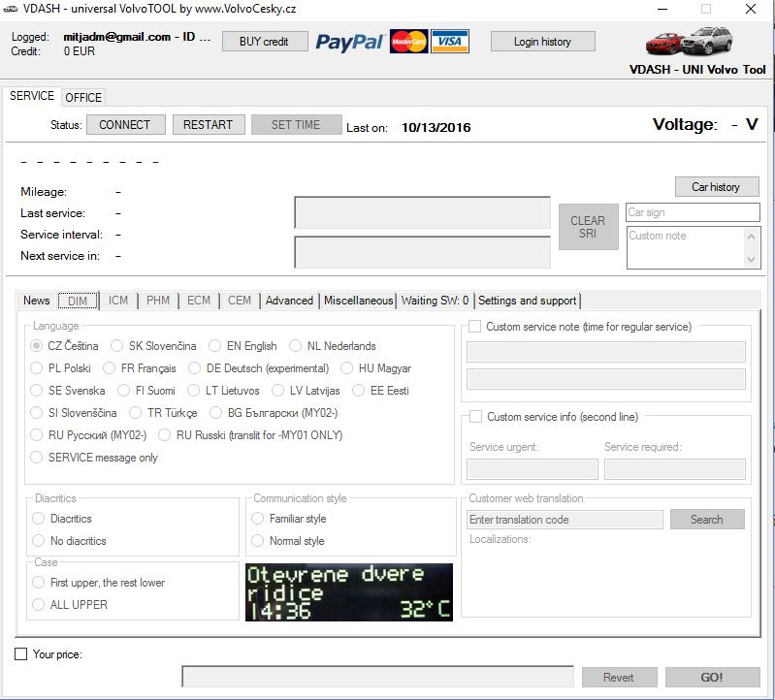Image resolution: width=775 pixels, height=700 pixels.
Task: Click Enter translation code field
Action: [x=565, y=520]
